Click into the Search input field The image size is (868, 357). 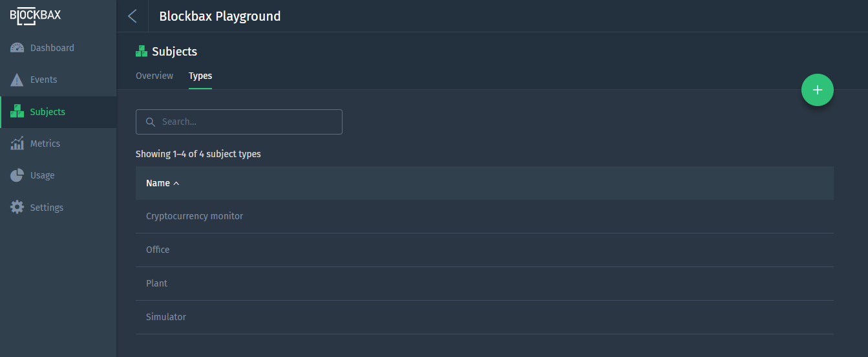239,122
